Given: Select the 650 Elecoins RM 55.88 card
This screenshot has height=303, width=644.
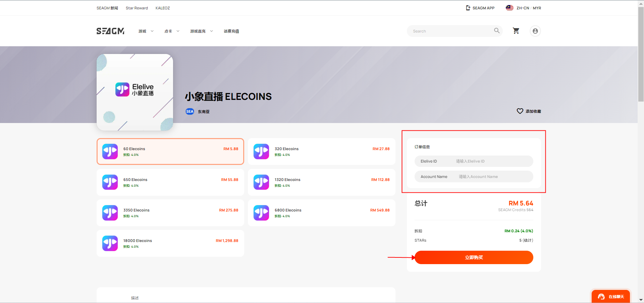Looking at the screenshot, I should 170,182.
